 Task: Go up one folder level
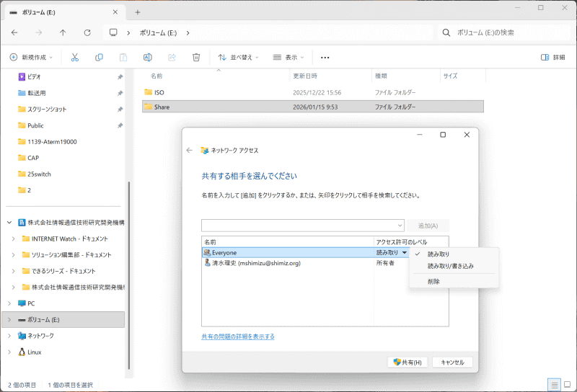click(x=63, y=32)
